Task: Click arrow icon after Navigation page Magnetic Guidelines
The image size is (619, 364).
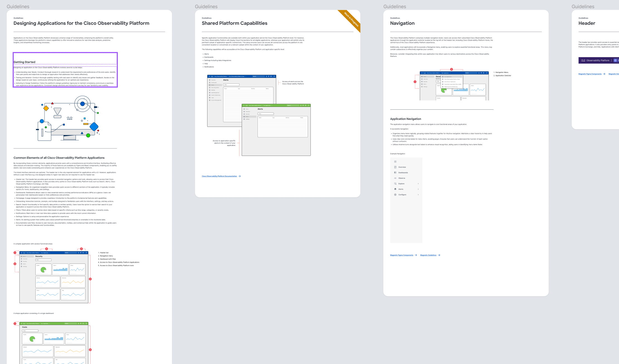Action: click(x=439, y=255)
